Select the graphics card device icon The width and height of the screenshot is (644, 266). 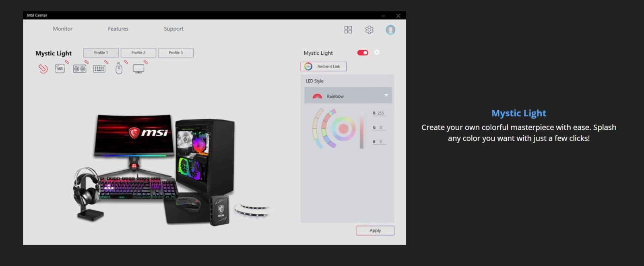(x=79, y=69)
